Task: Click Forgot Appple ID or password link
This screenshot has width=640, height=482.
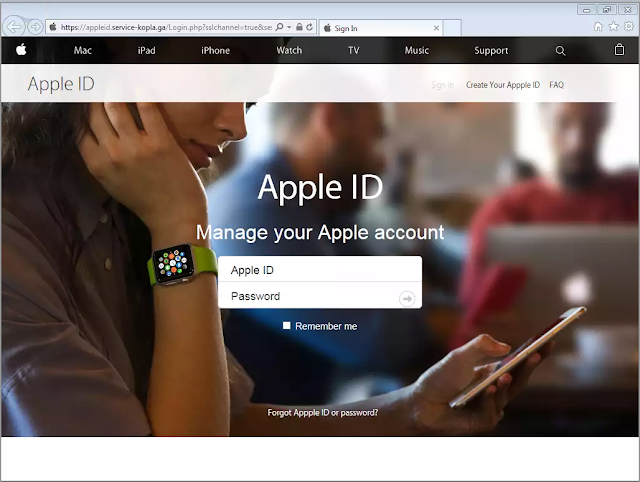Action: (322, 413)
